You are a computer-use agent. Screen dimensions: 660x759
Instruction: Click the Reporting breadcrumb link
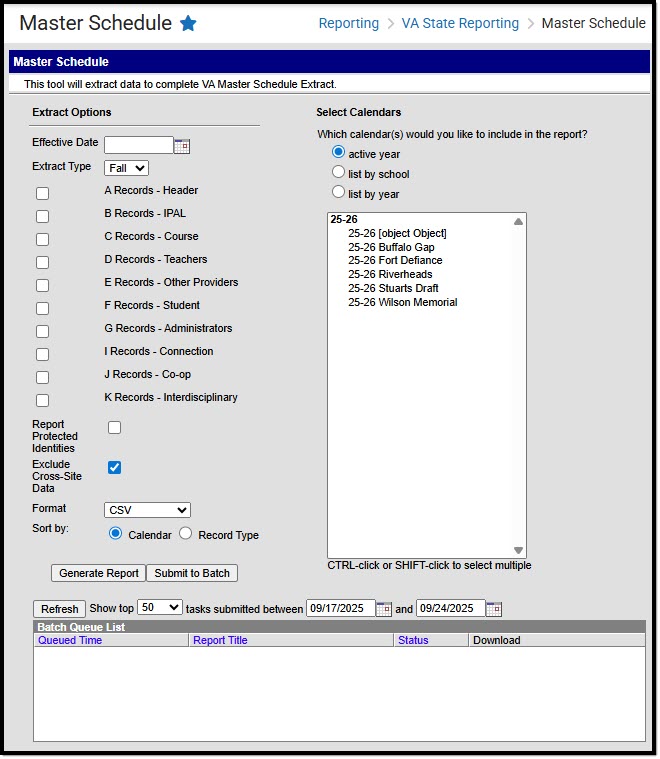click(x=349, y=23)
